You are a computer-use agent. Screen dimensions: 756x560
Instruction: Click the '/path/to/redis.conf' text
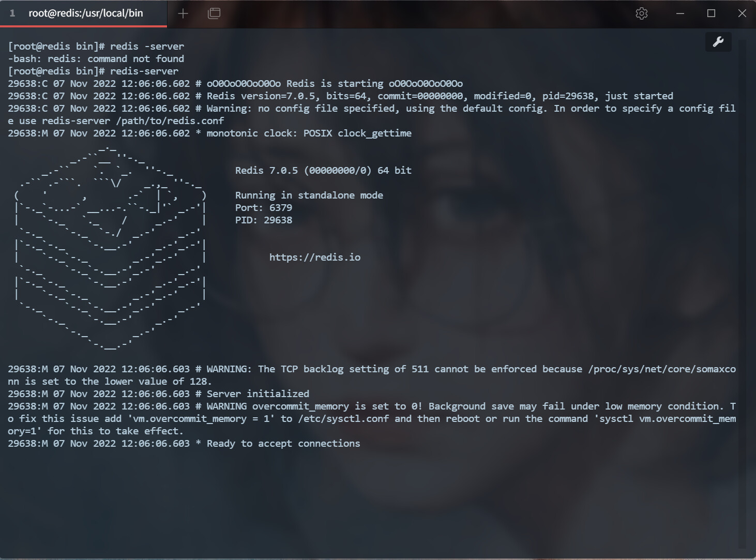pos(170,121)
